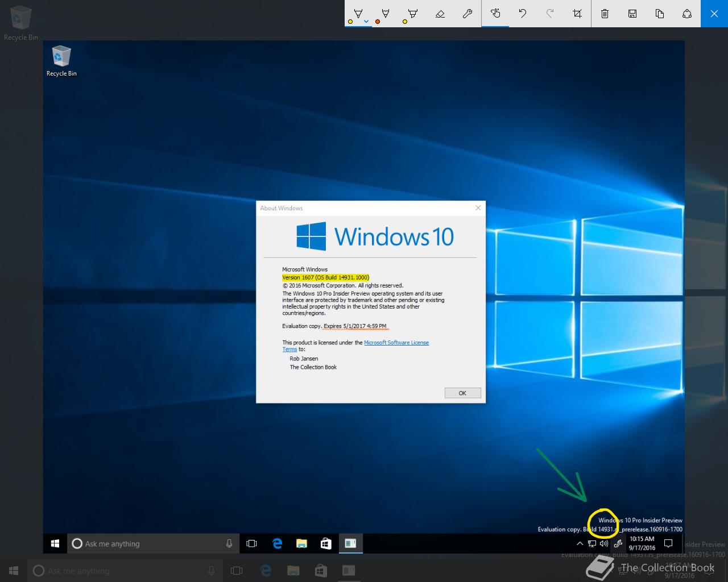This screenshot has width=728, height=582.
Task: Click the active winver app on captured taskbar
Action: pos(350,543)
